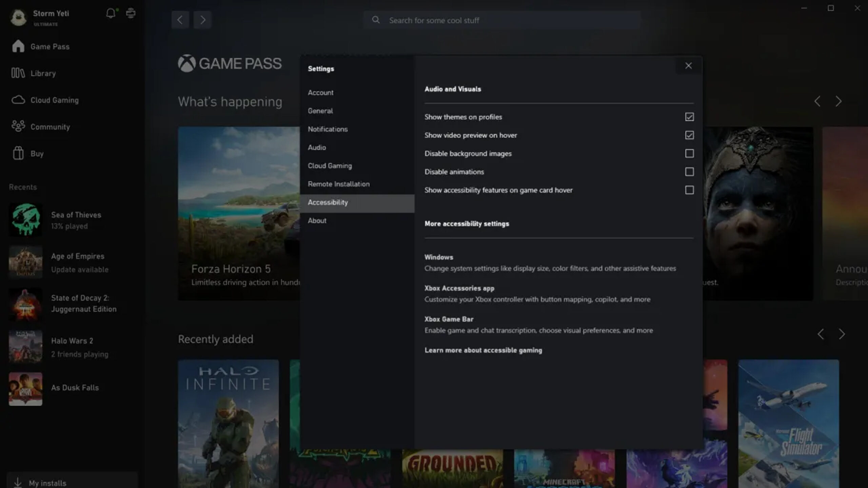The height and width of the screenshot is (488, 868).
Task: Click the right carousel arrow near Hellblade banner
Action: click(839, 101)
